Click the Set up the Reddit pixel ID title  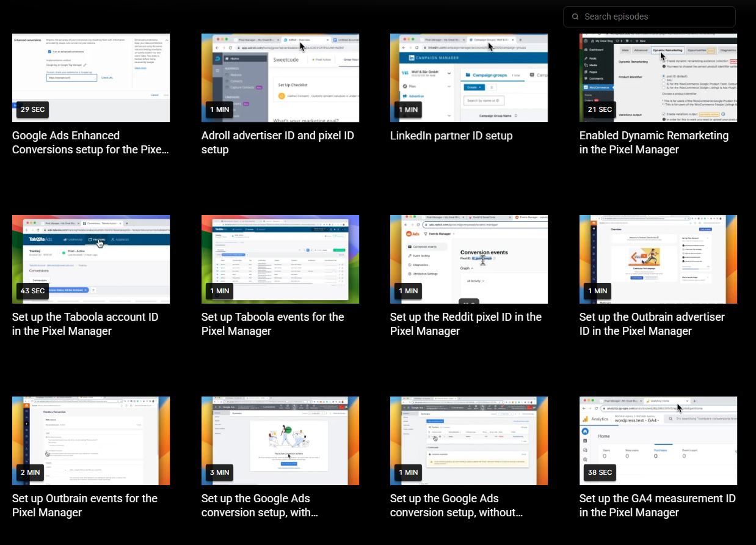tap(465, 324)
